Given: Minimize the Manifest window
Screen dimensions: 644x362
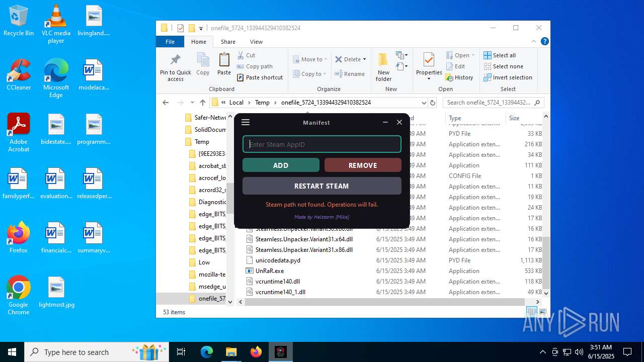Looking at the screenshot, I should click(385, 122).
